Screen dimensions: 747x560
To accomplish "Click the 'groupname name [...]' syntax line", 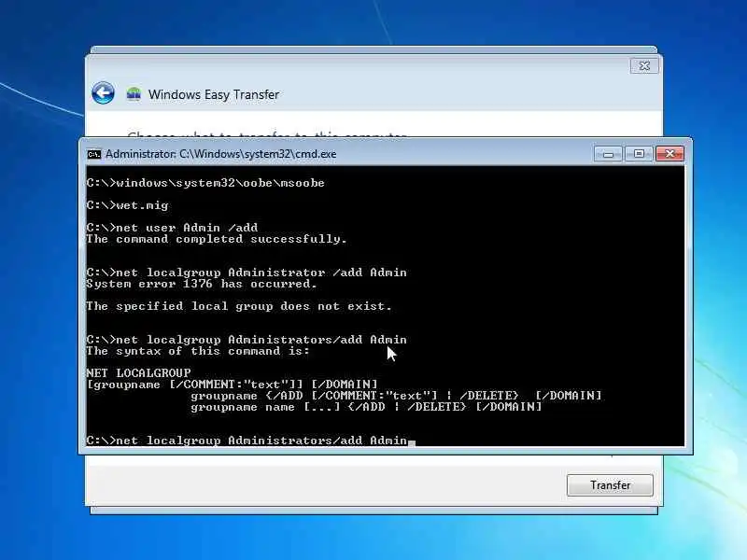I will pyautogui.click(x=366, y=407).
